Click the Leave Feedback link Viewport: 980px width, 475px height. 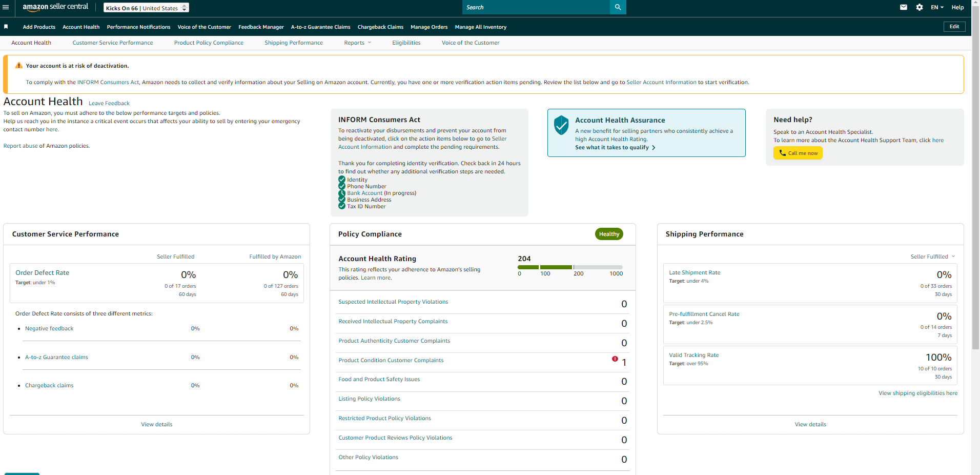tap(109, 103)
